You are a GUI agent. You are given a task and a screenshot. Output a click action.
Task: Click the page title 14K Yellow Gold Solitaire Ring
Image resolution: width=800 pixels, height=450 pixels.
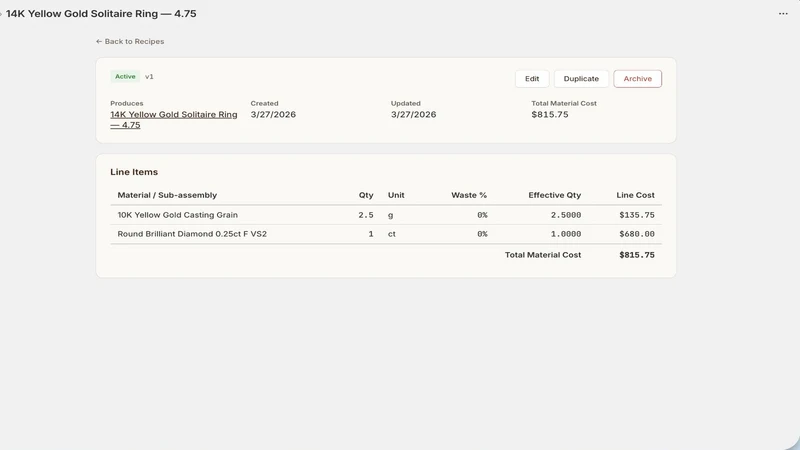101,14
